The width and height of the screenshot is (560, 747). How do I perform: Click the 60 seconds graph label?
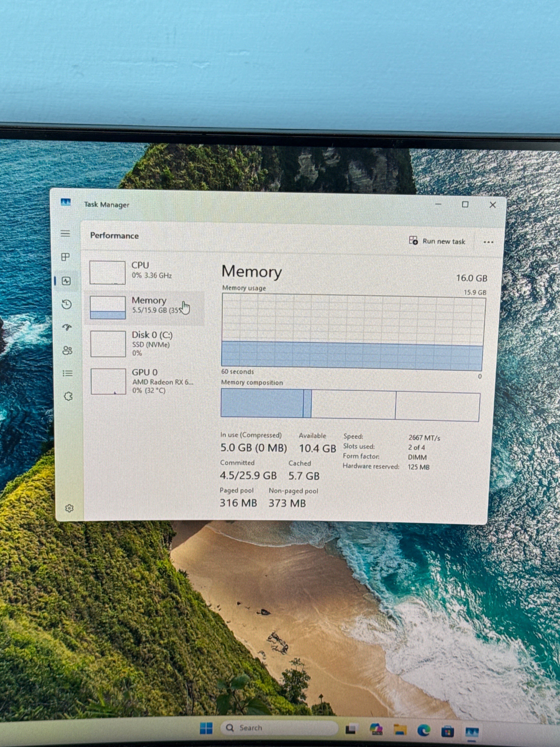pyautogui.click(x=238, y=371)
